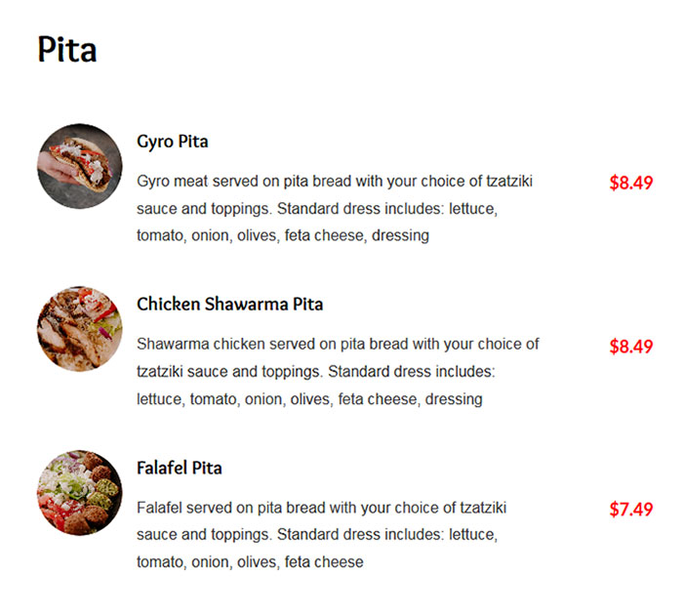Click the word "tzatziki" in Gyro description
Viewport: 683px width, 616px height.
click(509, 181)
